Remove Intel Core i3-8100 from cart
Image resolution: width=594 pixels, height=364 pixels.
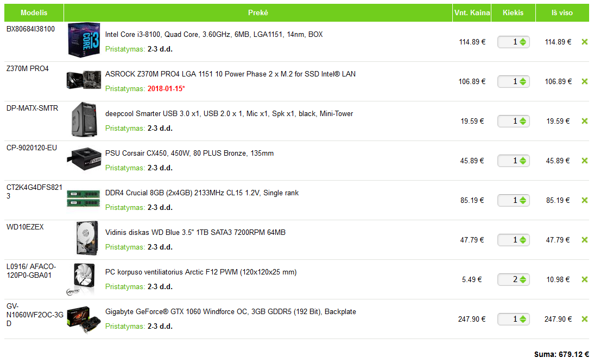click(584, 42)
